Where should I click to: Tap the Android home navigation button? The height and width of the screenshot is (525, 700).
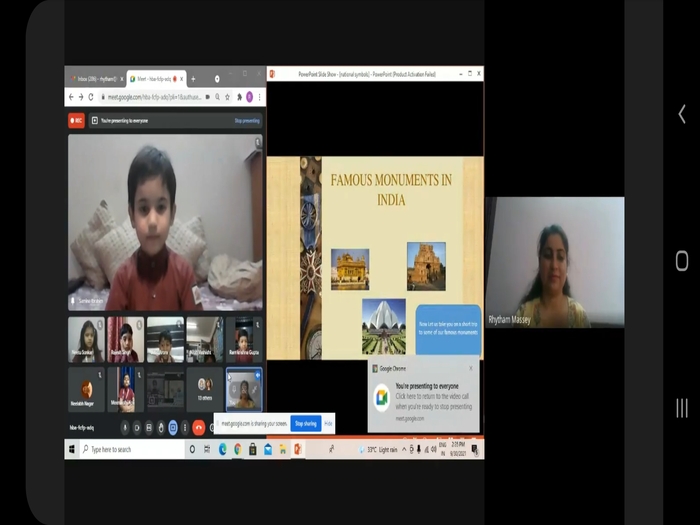pos(682,261)
